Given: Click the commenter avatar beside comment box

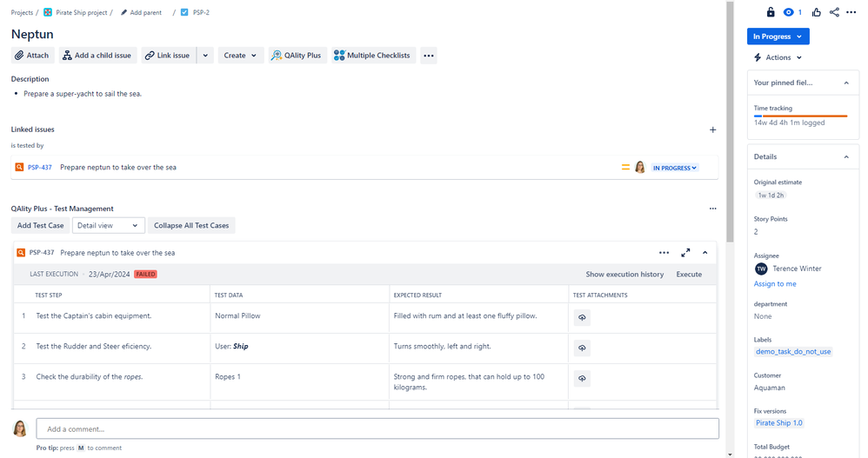Looking at the screenshot, I should 20,428.
